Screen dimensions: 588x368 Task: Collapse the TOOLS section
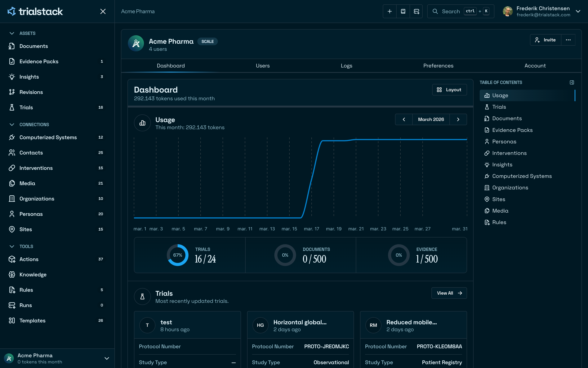click(x=12, y=246)
